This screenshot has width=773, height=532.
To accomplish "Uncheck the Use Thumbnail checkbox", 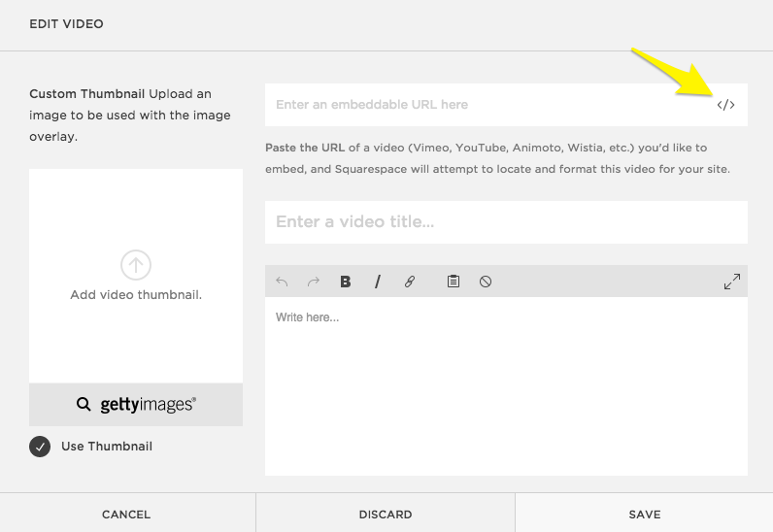I will 40,447.
